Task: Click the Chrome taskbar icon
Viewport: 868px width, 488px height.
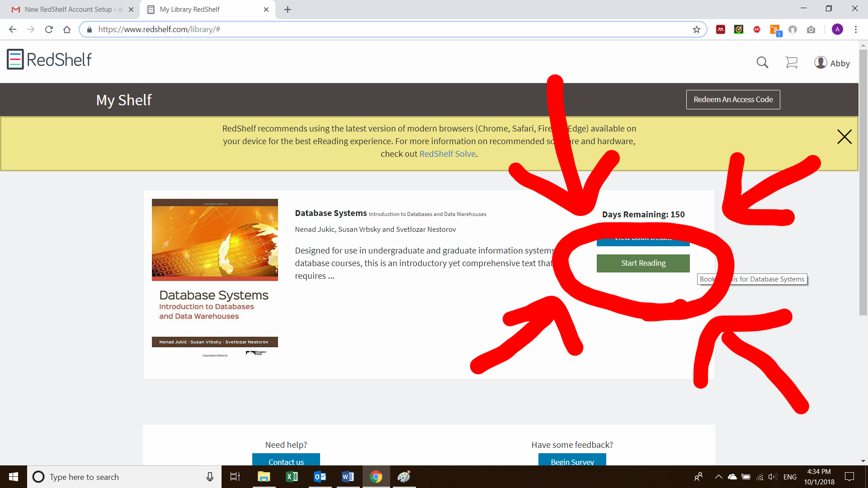Action: [x=376, y=477]
